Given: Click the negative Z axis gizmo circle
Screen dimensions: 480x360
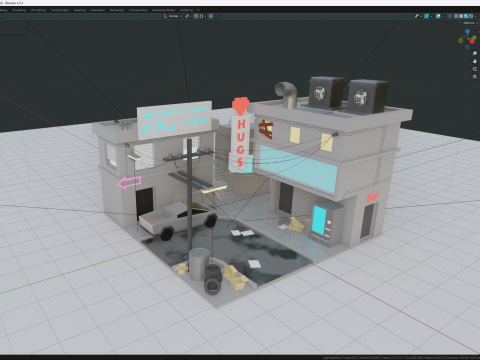Looking at the screenshot, I should (x=467, y=47).
